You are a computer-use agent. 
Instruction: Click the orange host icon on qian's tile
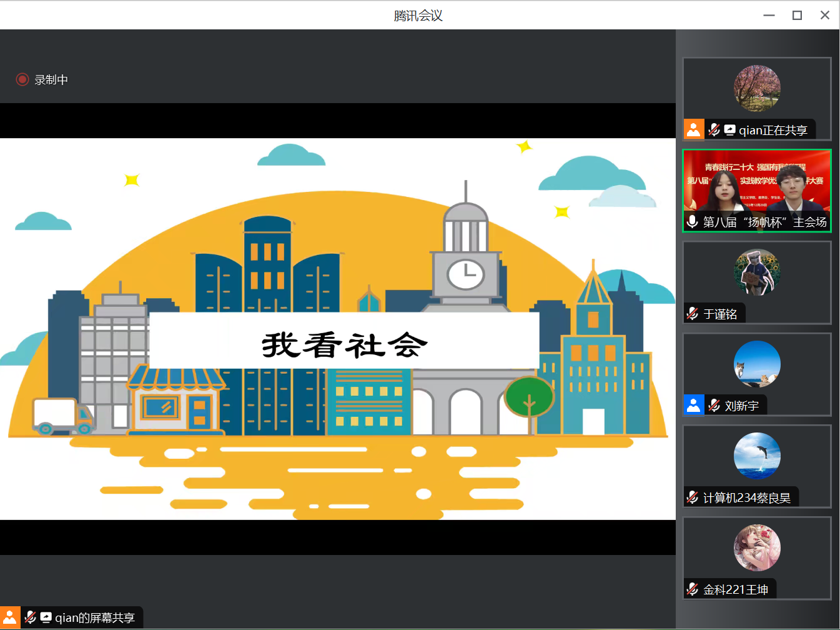[693, 129]
